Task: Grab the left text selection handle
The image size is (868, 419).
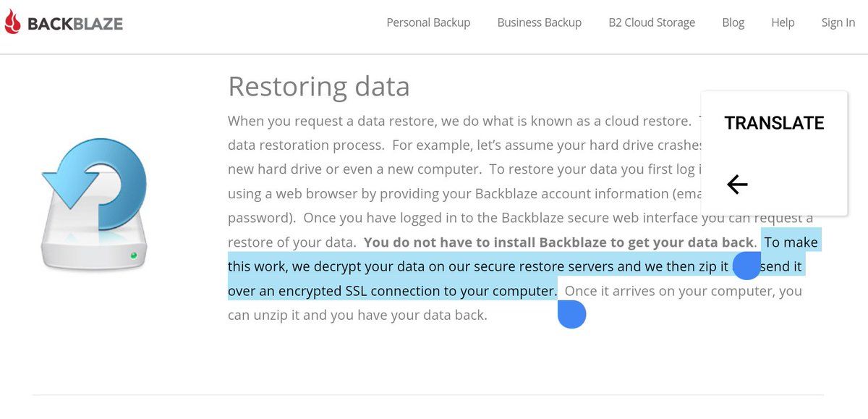Action: point(747,266)
